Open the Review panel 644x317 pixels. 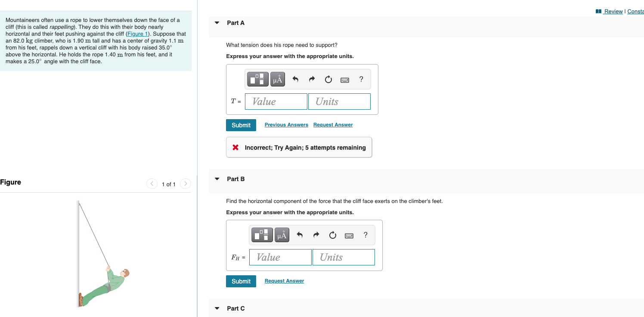614,11
